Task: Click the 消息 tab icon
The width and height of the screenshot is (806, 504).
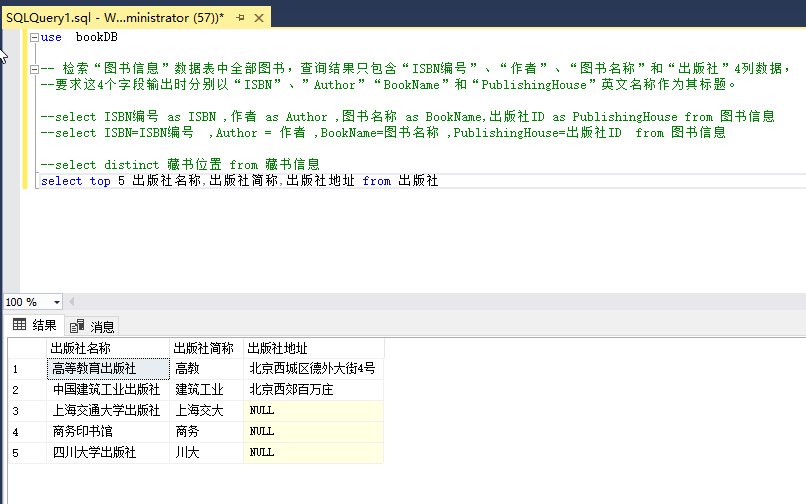Action: 77,326
